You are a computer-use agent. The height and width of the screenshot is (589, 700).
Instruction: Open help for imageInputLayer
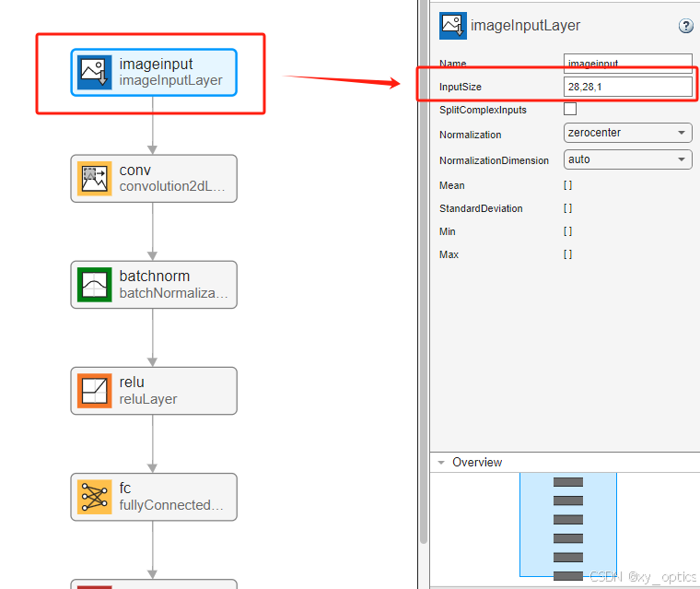click(x=685, y=26)
